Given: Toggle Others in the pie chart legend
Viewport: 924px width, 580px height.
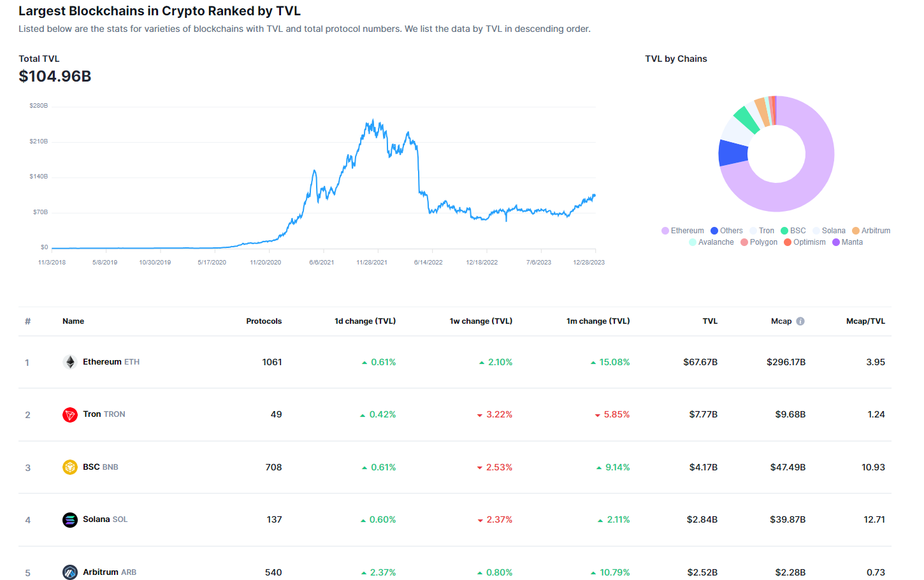Looking at the screenshot, I should pyautogui.click(x=726, y=231).
